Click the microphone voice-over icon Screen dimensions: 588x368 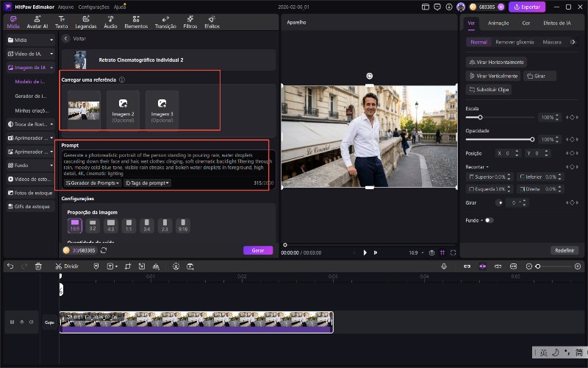pyautogui.click(x=444, y=266)
